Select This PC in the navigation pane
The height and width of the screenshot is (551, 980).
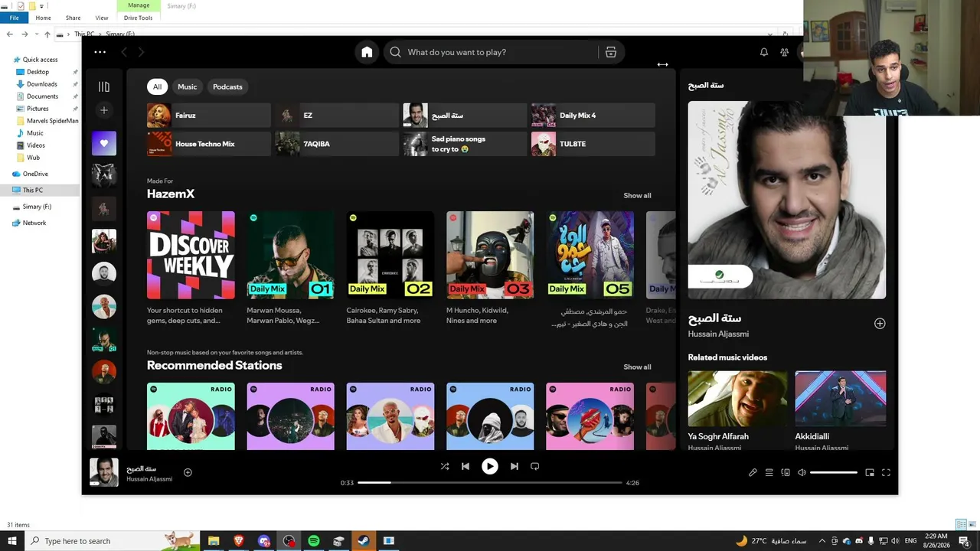click(x=33, y=190)
